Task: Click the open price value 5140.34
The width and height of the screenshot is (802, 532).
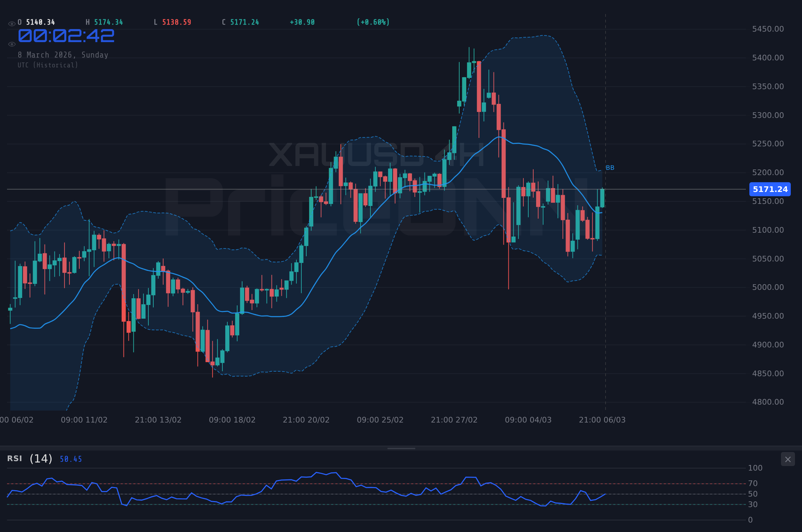Action: 41,22
